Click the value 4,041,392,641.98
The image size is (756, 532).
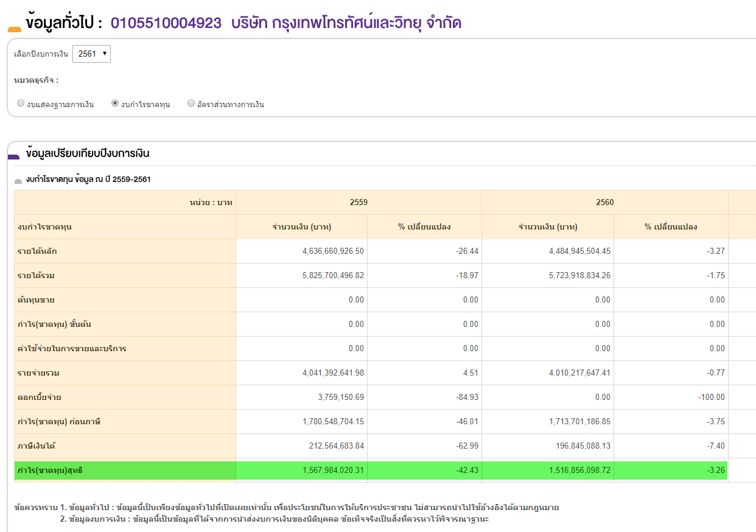point(333,373)
